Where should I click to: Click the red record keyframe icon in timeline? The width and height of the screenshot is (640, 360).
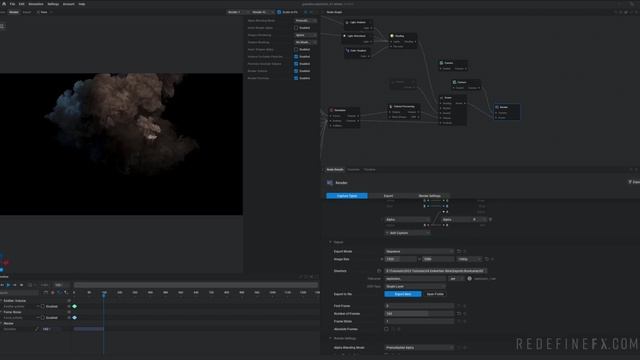pyautogui.click(x=52, y=293)
